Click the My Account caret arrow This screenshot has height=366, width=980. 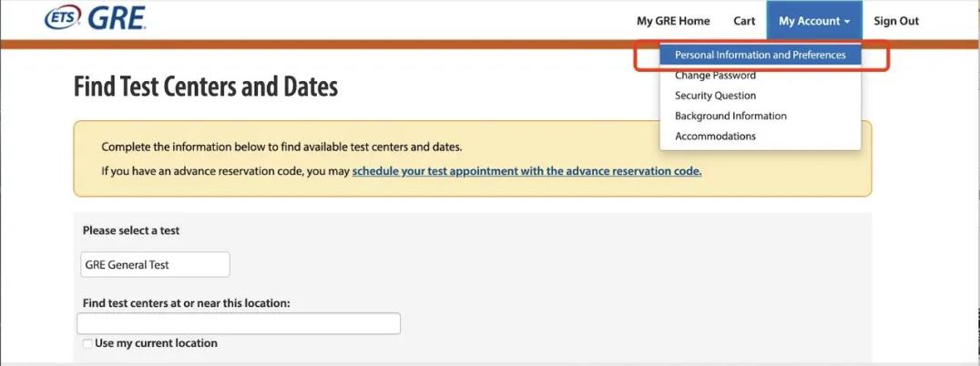pos(847,21)
